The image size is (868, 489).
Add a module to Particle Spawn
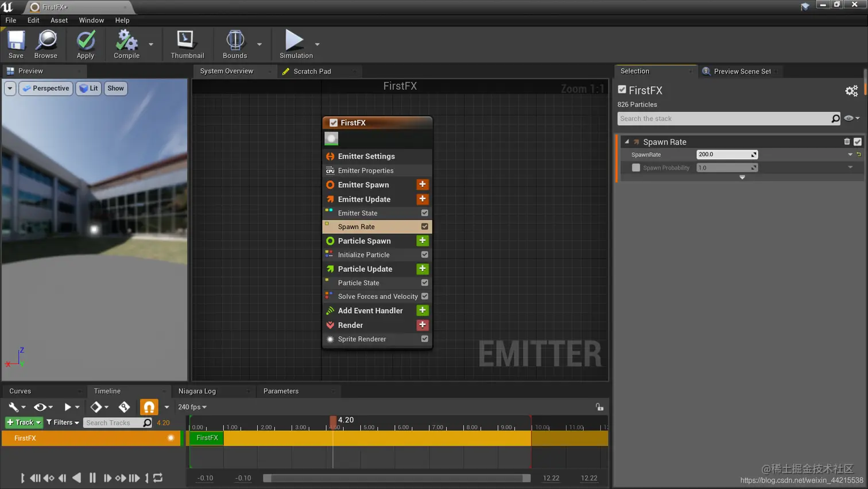point(423,241)
